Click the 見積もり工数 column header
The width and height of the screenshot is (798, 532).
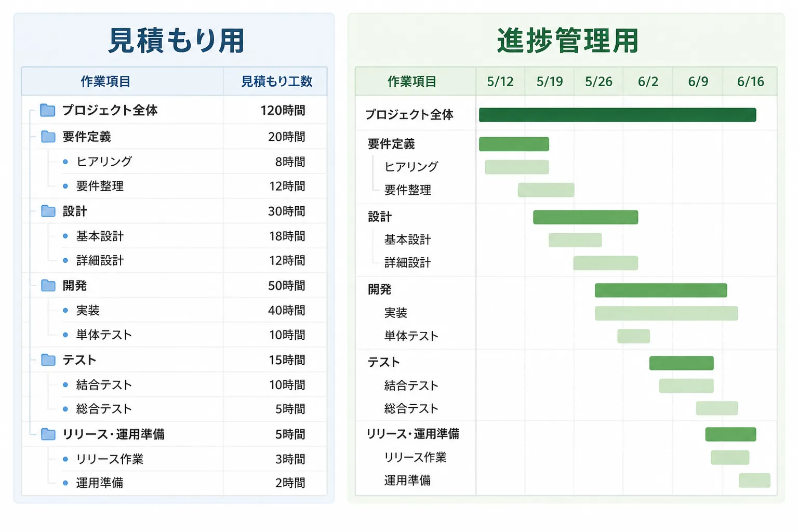point(276,82)
